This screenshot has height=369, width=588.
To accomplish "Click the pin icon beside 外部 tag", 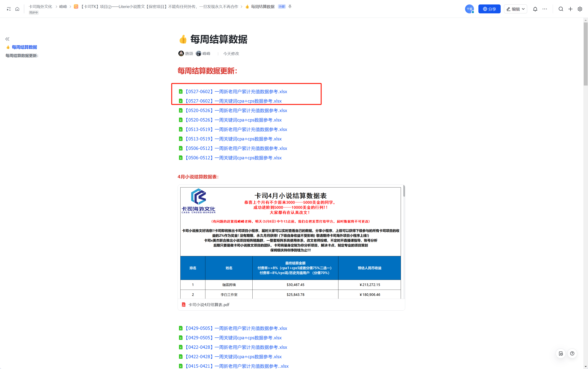I will click(x=290, y=7).
